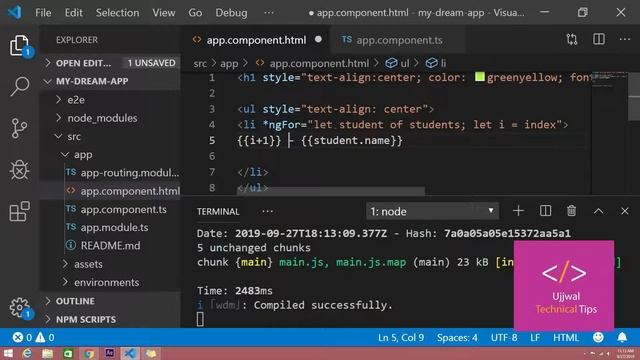Open the Source Control view
This screenshot has height=360, width=640.
19,128
